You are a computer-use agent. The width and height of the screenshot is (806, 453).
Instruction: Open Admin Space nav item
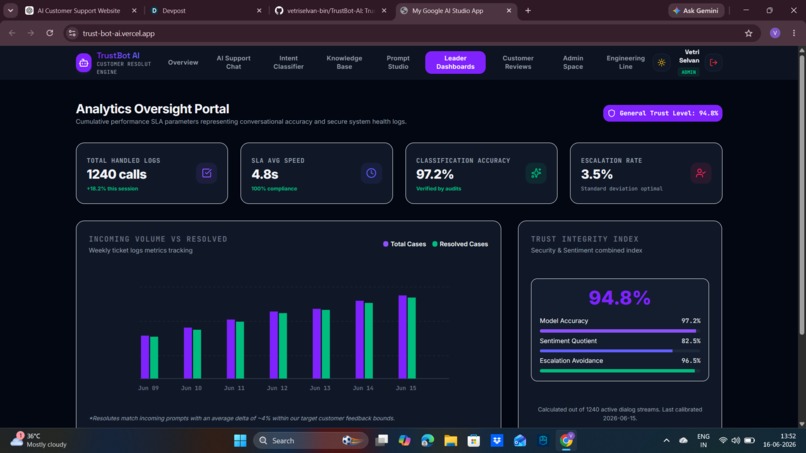click(x=573, y=62)
